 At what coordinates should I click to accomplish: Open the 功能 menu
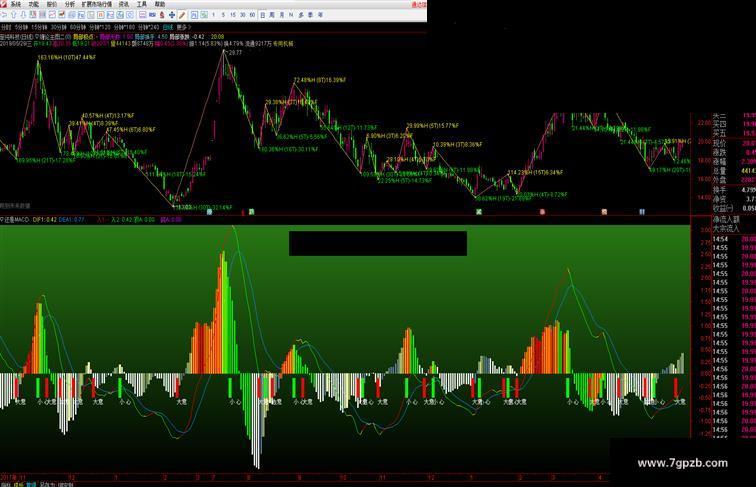34,4
